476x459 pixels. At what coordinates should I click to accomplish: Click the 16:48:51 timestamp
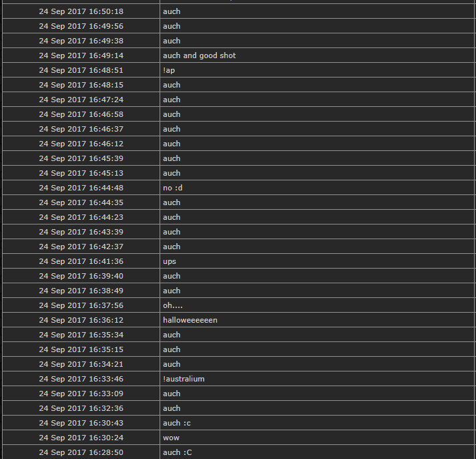(81, 70)
